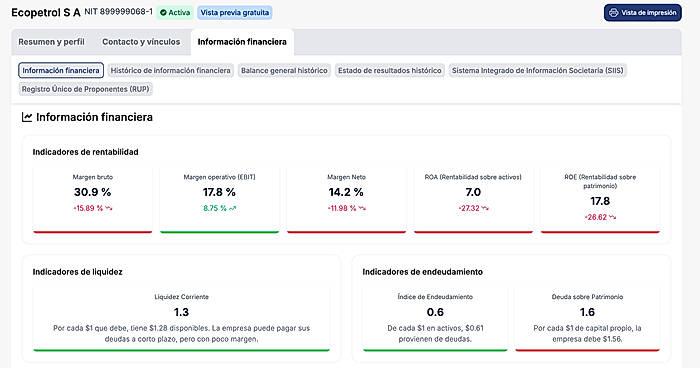Click the ROE (Rentabilidad sobre patrimonio) label
This screenshot has height=368, width=700.
(600, 181)
